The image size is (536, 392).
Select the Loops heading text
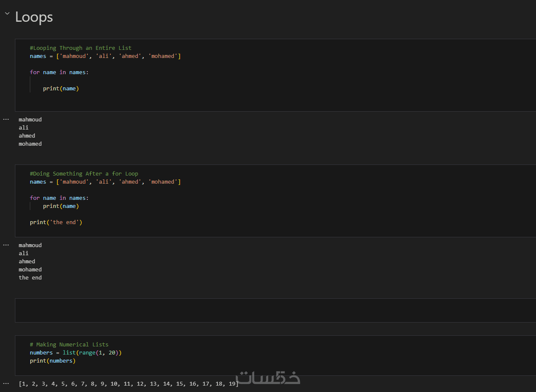[x=34, y=17]
